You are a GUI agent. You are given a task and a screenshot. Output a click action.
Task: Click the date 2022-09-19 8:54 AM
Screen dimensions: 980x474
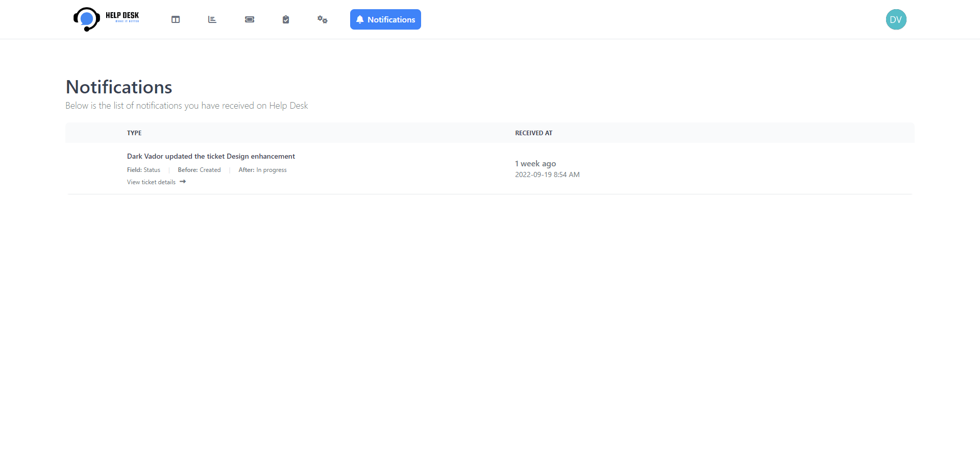547,174
